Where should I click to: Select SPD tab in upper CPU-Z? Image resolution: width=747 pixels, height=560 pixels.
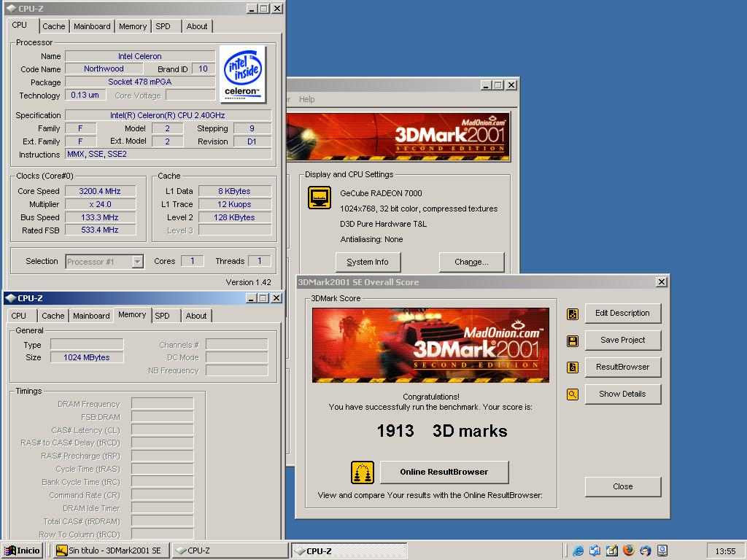(163, 27)
